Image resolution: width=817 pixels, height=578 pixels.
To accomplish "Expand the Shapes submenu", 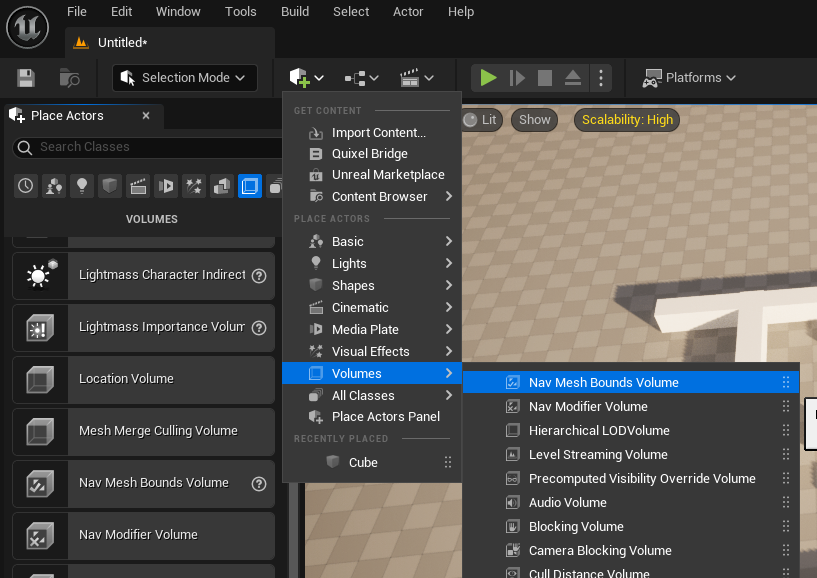I will (372, 285).
